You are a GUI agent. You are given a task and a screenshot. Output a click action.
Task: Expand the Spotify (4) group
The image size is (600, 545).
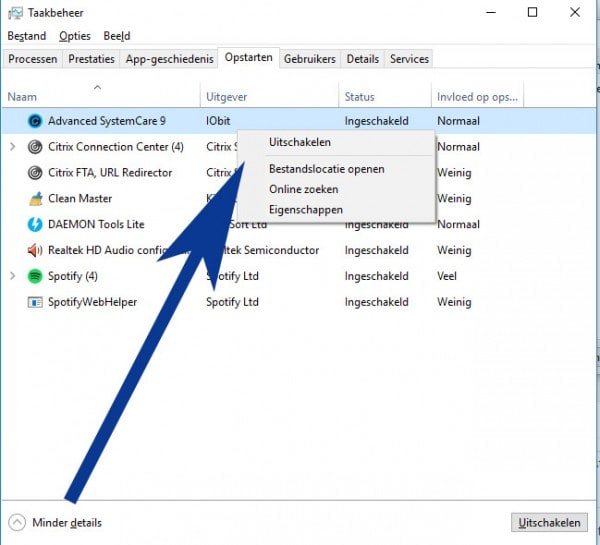coord(12,276)
